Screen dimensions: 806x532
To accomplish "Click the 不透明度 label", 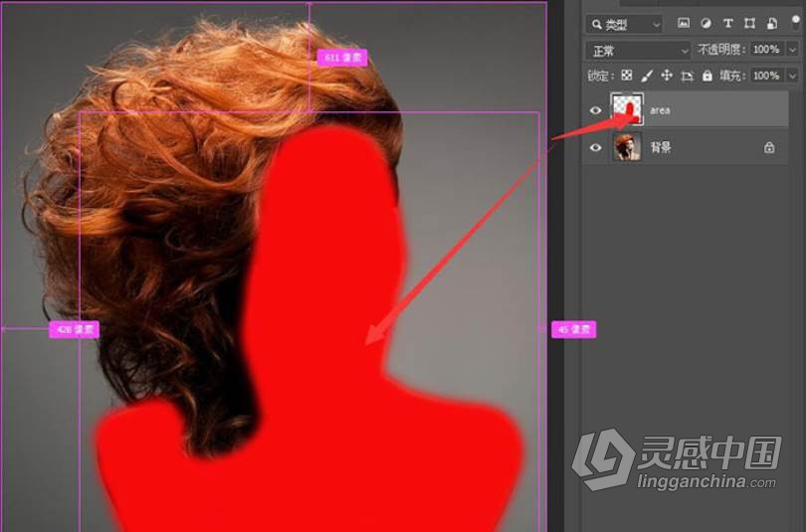I will (720, 50).
